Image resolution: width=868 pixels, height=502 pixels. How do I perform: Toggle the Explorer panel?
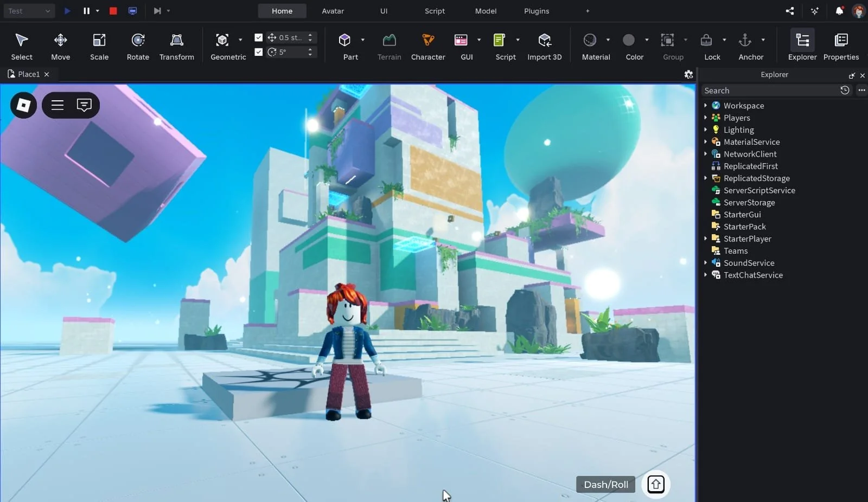pos(802,47)
